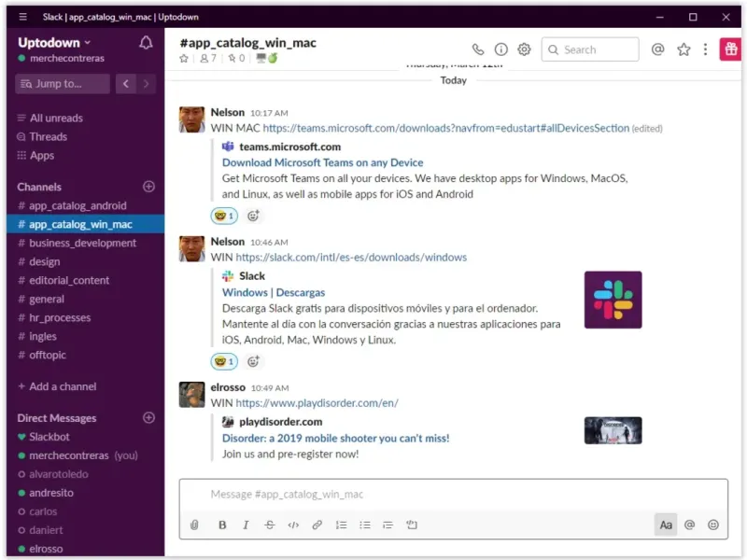
Task: Open the offtopic channel
Action: point(48,355)
